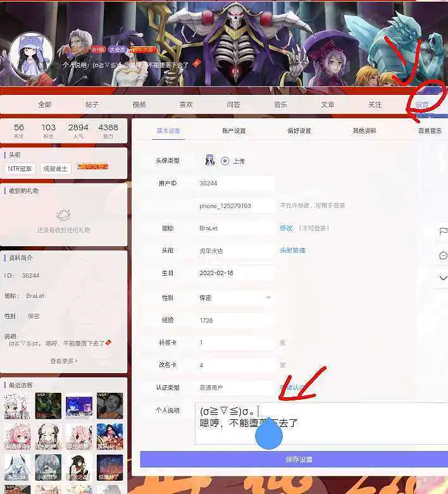Open the 喜欢 tab
Image resolution: width=448 pixels, height=494 pixels.
[x=186, y=104]
